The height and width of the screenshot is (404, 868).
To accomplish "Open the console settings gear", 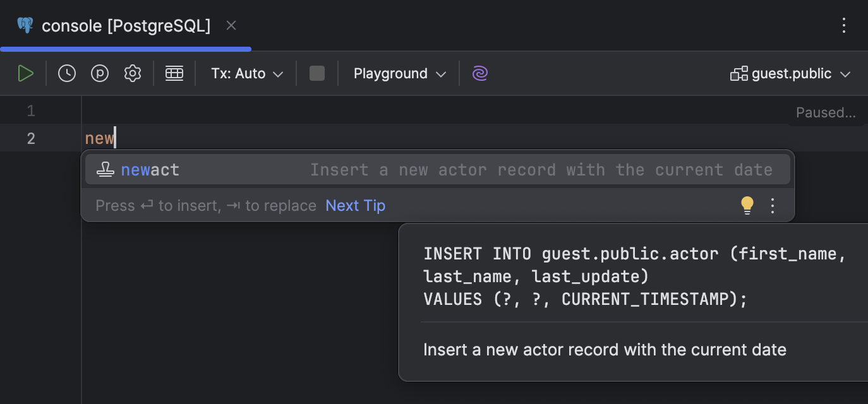I will coord(132,73).
